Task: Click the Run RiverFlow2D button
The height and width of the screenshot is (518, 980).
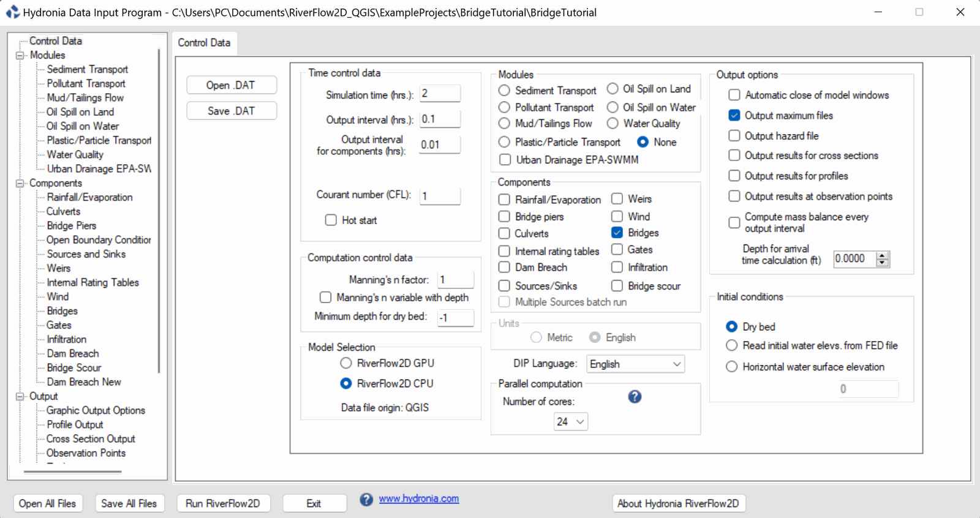Action: tap(223, 503)
